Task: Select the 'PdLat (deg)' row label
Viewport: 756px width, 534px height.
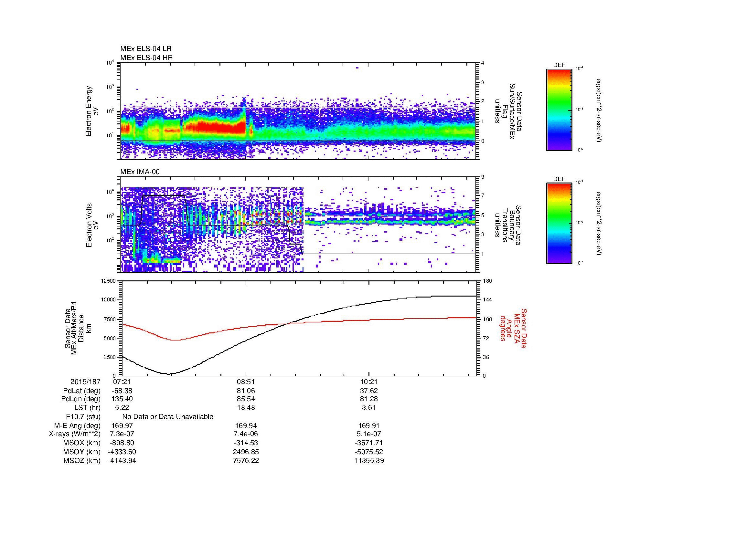Action: click(x=82, y=391)
